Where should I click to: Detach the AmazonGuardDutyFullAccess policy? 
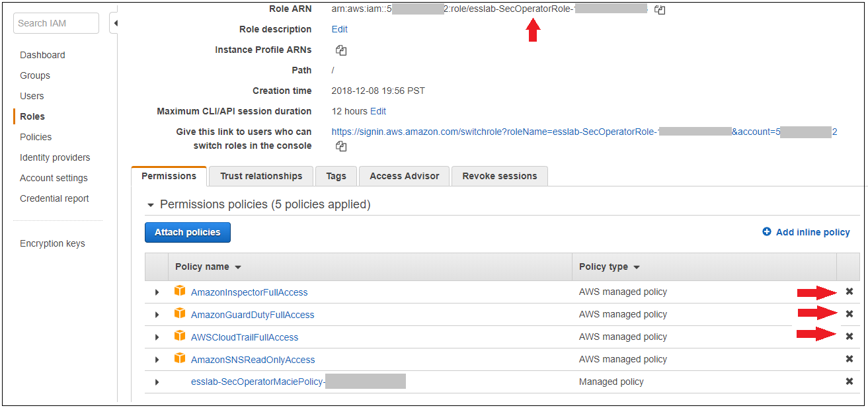tap(849, 314)
